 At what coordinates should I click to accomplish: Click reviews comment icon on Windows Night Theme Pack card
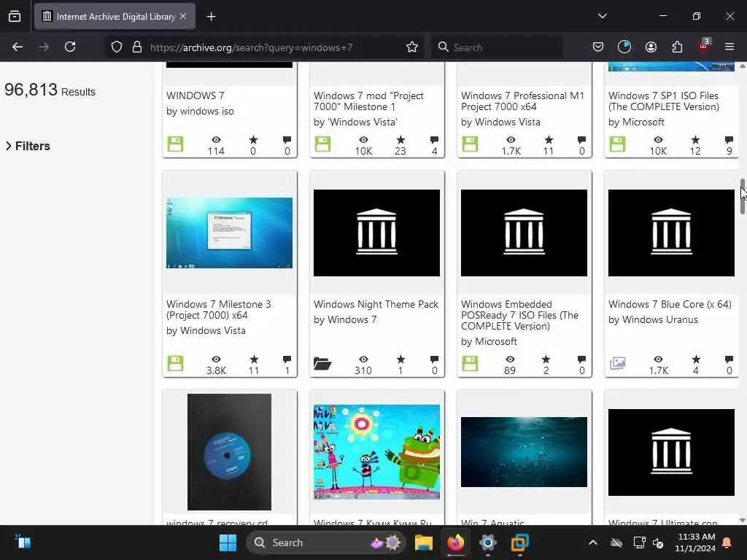coord(434,359)
